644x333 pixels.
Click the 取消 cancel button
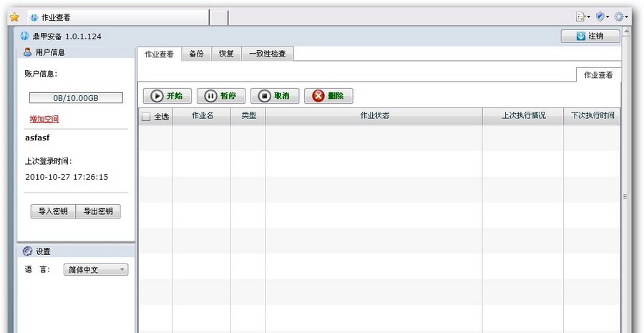[275, 96]
